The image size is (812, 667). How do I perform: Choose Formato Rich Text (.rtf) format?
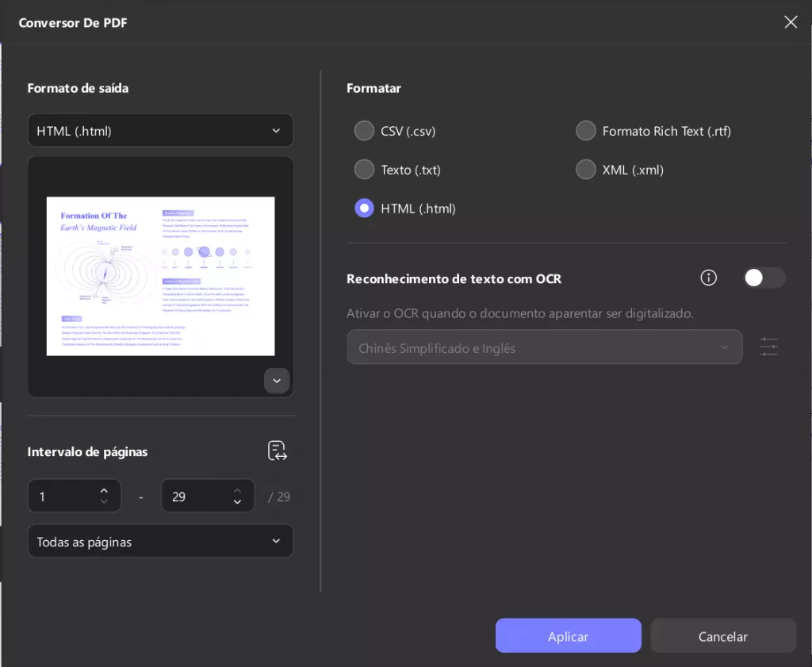[x=585, y=131]
